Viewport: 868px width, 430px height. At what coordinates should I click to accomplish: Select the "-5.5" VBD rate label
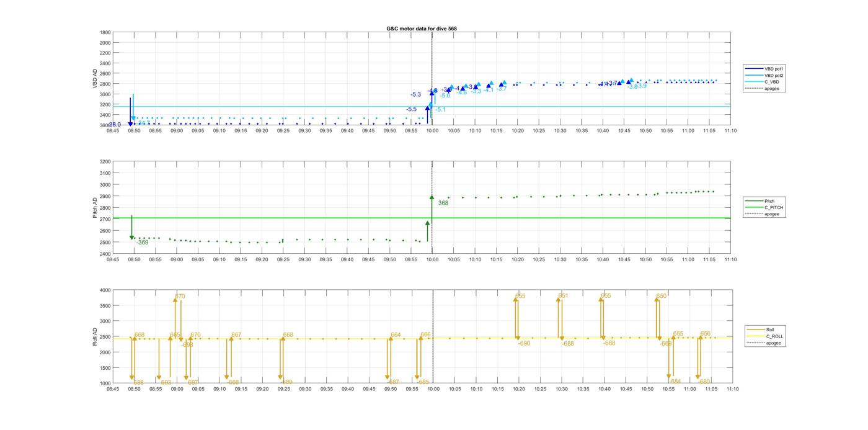[x=412, y=109]
